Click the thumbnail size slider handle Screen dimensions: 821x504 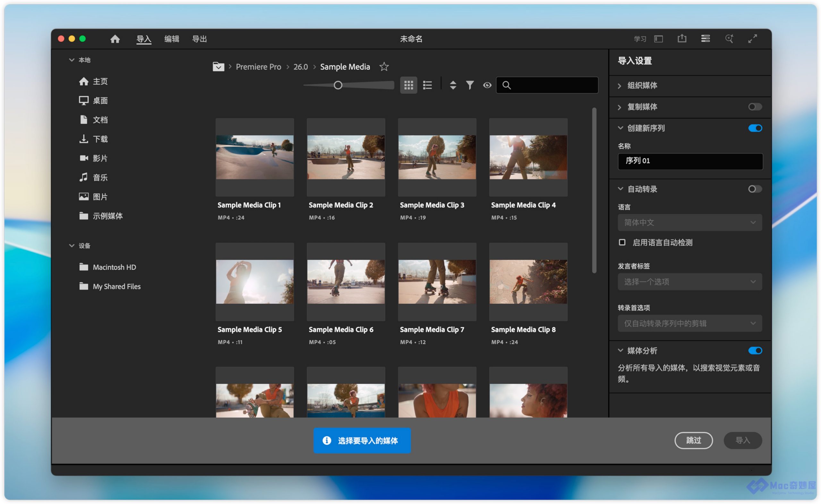338,85
